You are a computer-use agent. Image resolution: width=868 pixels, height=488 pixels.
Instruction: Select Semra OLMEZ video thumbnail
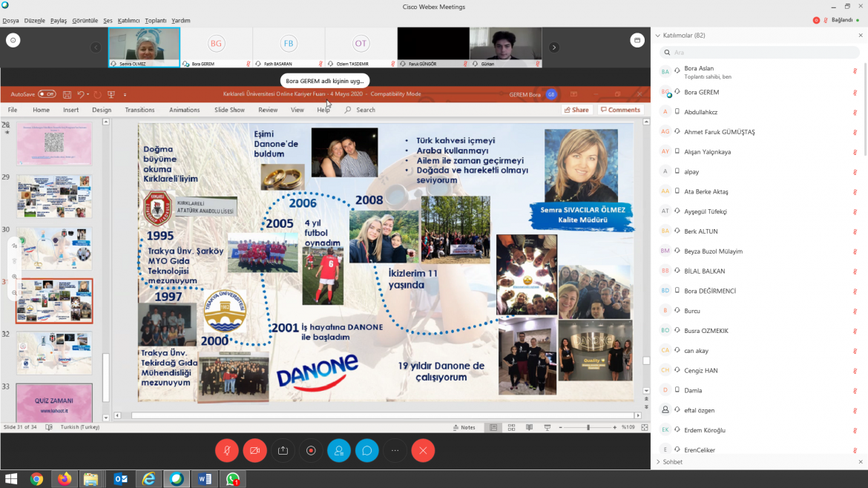(144, 47)
